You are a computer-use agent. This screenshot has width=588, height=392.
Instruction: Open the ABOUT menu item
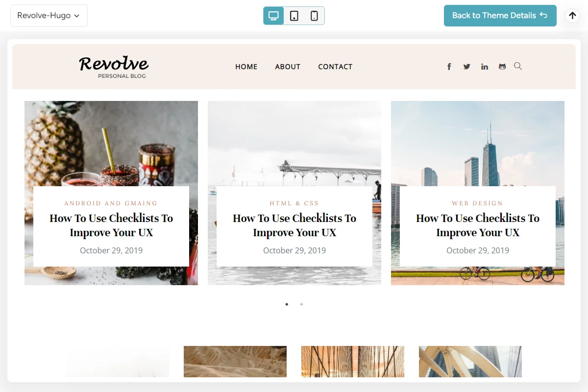288,67
